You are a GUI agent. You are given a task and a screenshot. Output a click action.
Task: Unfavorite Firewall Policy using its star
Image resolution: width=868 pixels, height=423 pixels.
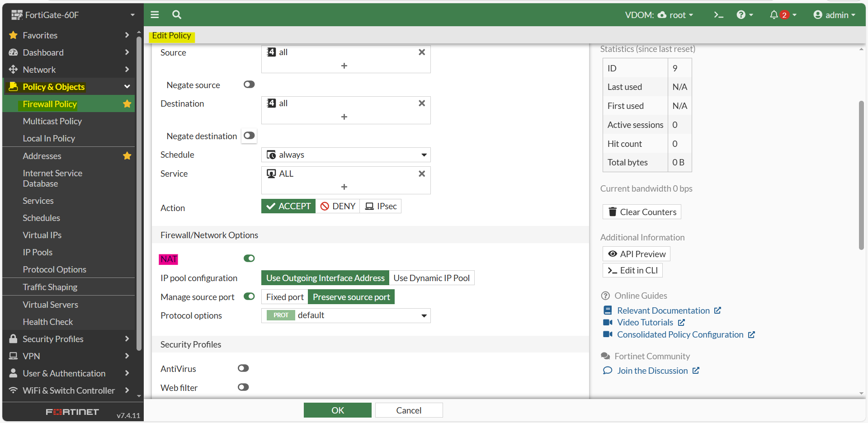(127, 104)
